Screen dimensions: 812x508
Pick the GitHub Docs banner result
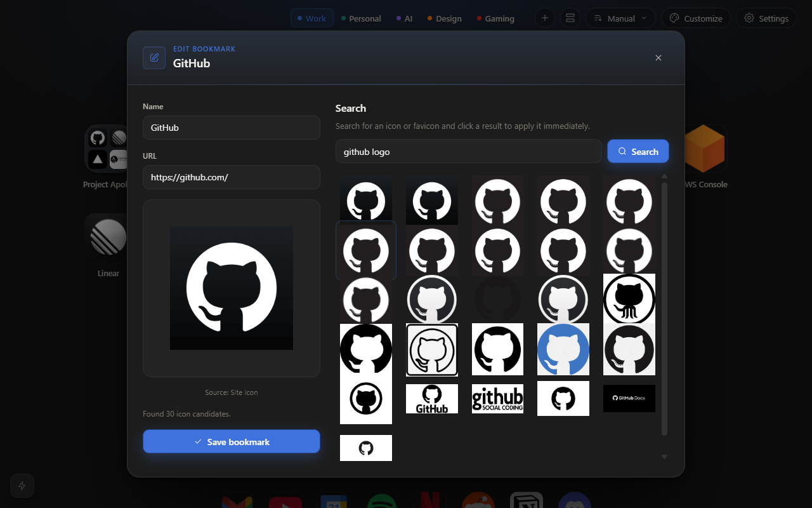629,398
